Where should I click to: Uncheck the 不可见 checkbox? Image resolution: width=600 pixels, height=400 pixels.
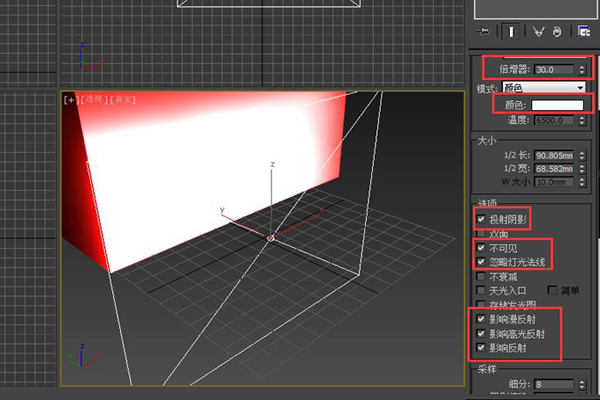pyautogui.click(x=482, y=247)
